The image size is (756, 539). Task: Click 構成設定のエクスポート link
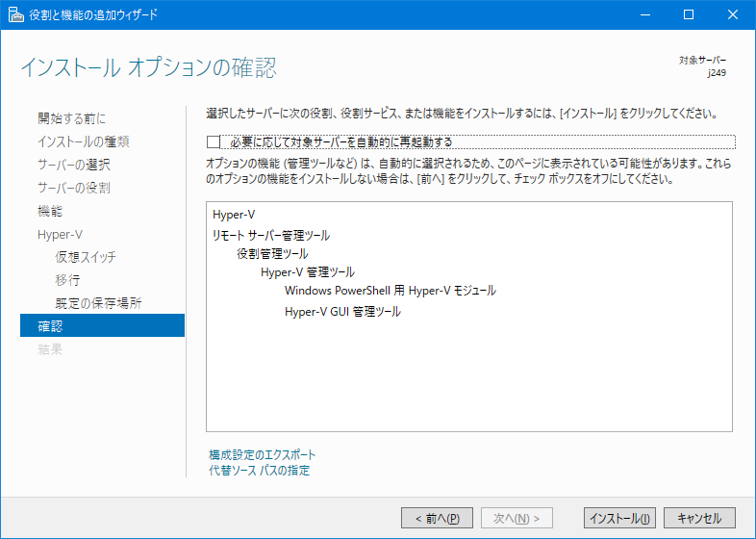pos(262,454)
